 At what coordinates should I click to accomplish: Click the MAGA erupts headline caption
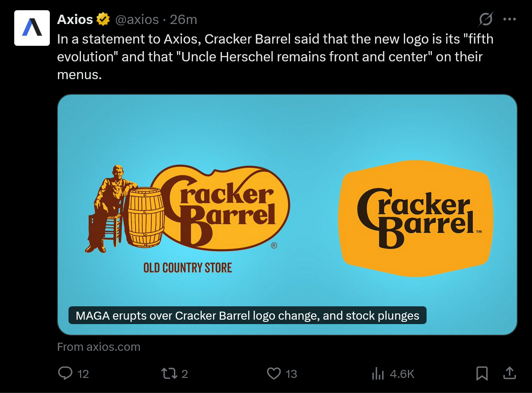click(x=247, y=315)
